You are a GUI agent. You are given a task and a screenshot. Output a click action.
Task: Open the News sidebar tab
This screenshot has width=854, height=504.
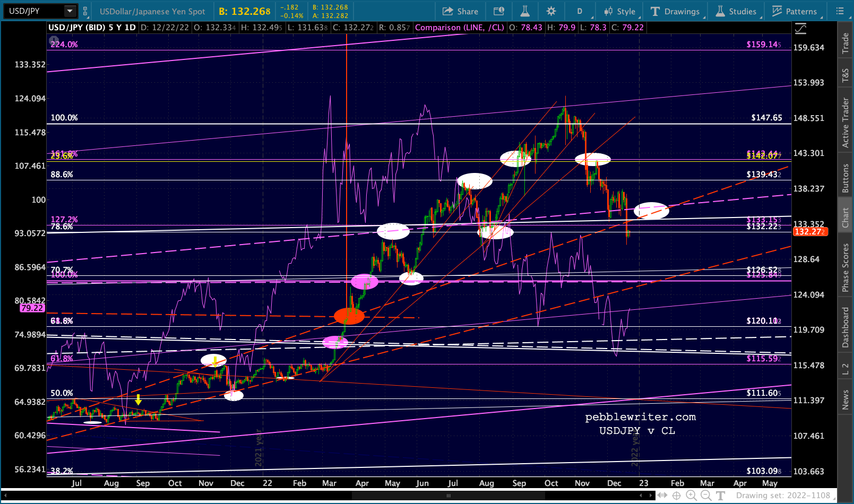846,399
